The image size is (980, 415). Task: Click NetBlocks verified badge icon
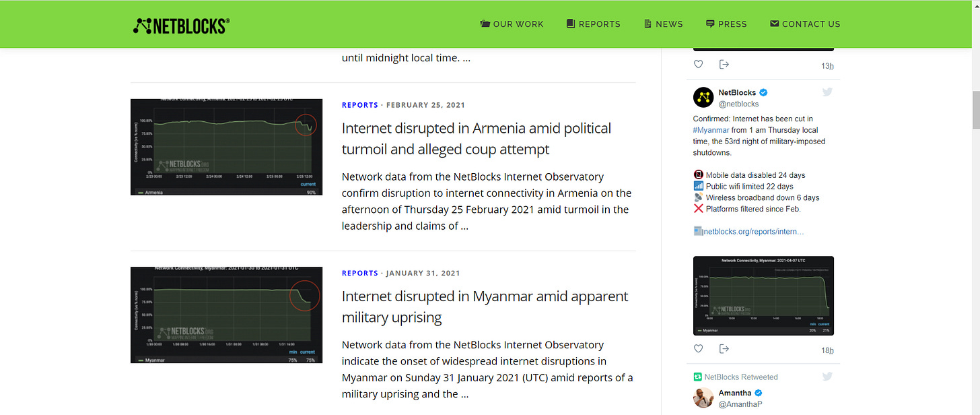[763, 93]
